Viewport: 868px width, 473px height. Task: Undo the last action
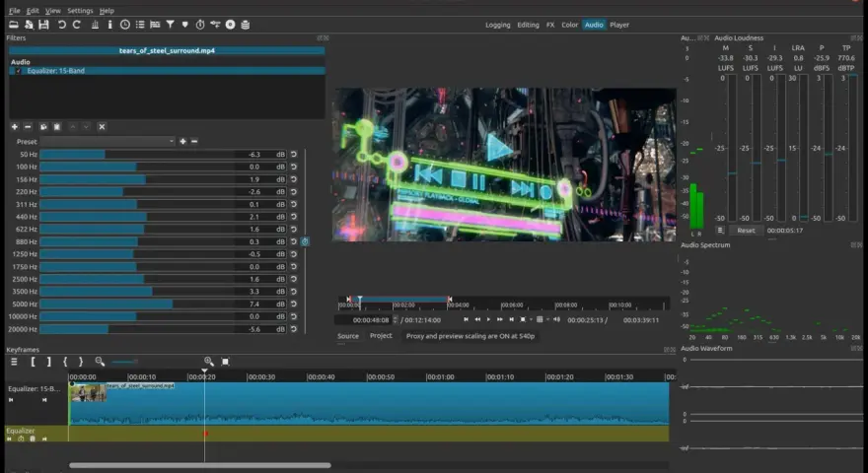pos(62,25)
